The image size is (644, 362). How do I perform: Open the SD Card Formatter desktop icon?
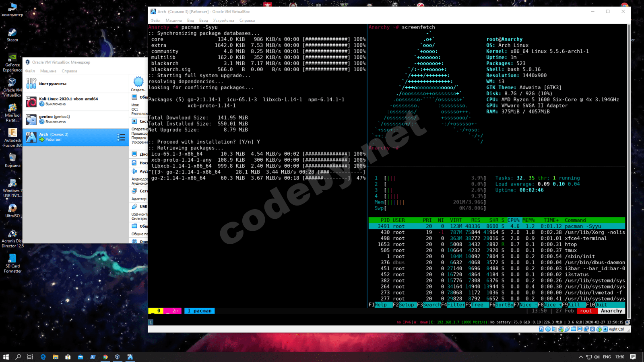coord(12,263)
